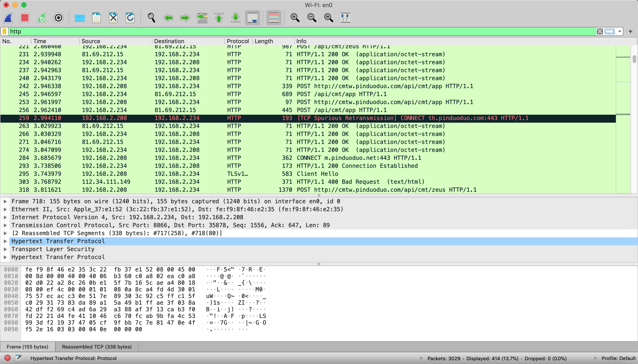Toggle auto-scroll during live capture
638x364 pixels.
(252, 18)
